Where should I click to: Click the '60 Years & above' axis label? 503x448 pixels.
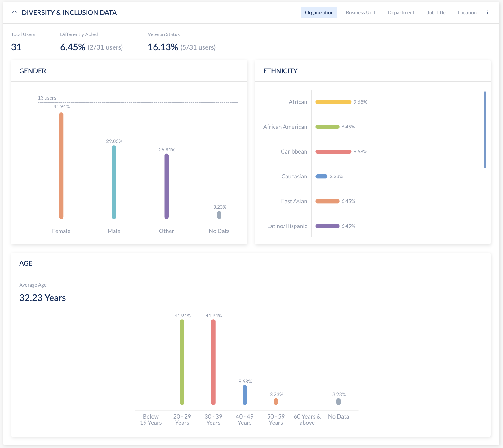pyautogui.click(x=307, y=419)
